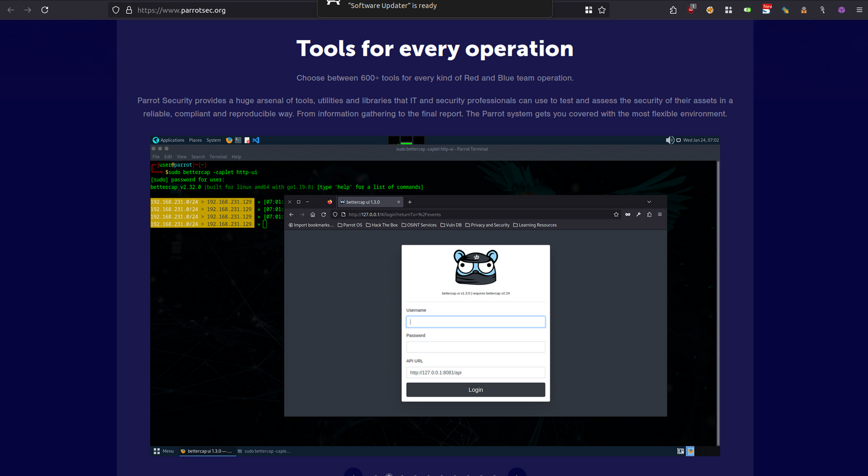
Task: Open the OSINT Services bookmarks folder
Action: point(419,225)
